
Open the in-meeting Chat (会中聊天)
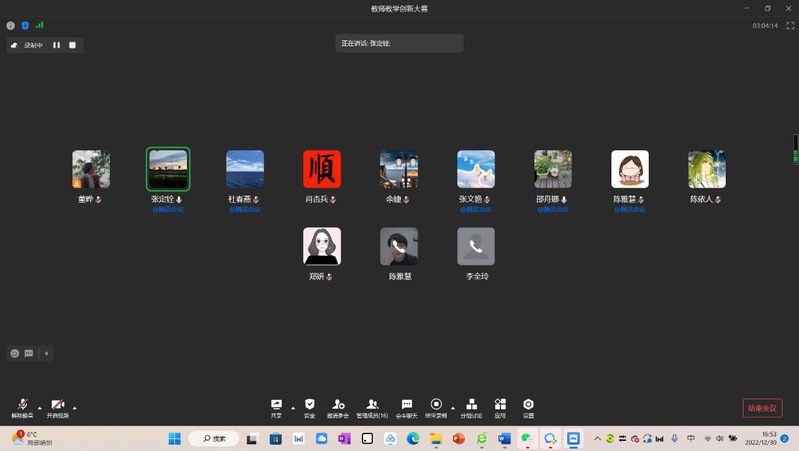[x=406, y=406]
